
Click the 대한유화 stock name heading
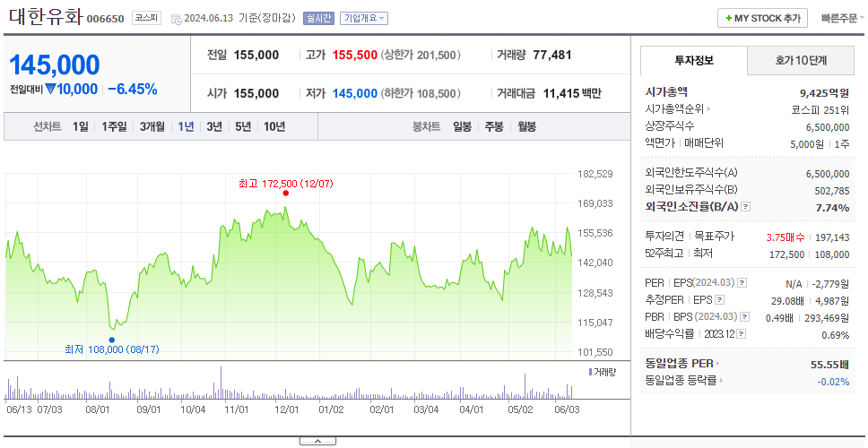tap(46, 17)
